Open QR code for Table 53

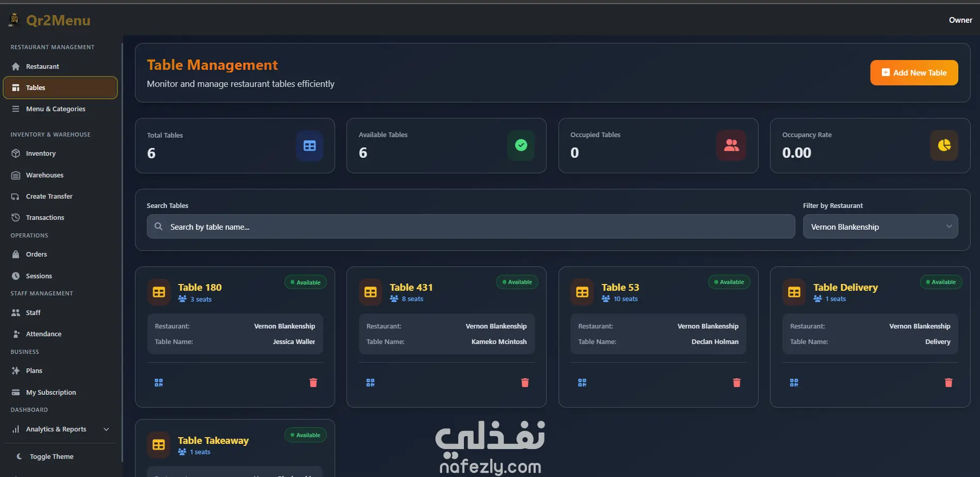click(x=582, y=383)
